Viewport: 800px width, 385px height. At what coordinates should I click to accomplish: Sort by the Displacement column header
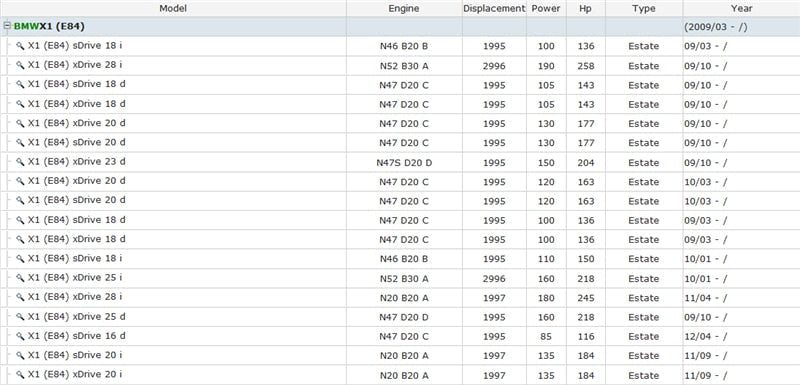(x=494, y=8)
